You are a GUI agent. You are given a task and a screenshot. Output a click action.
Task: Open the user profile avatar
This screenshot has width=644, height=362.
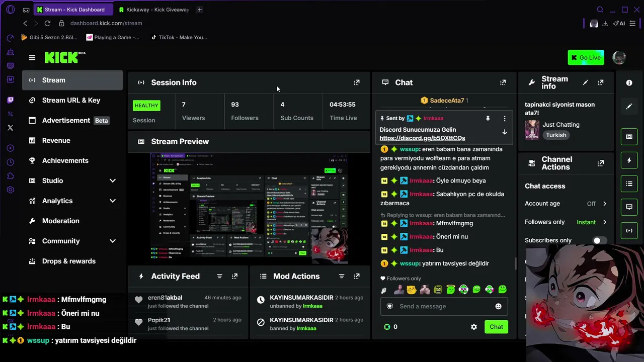click(619, 57)
